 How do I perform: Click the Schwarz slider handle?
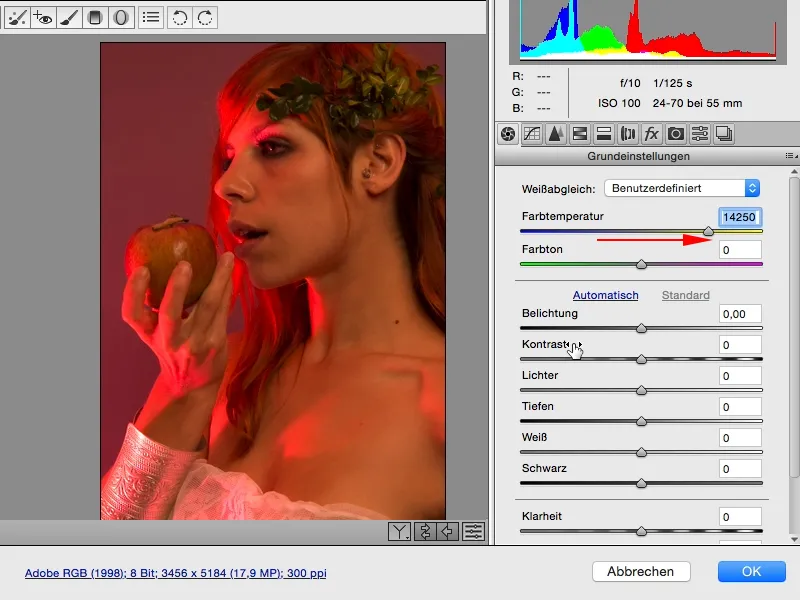coord(641,484)
